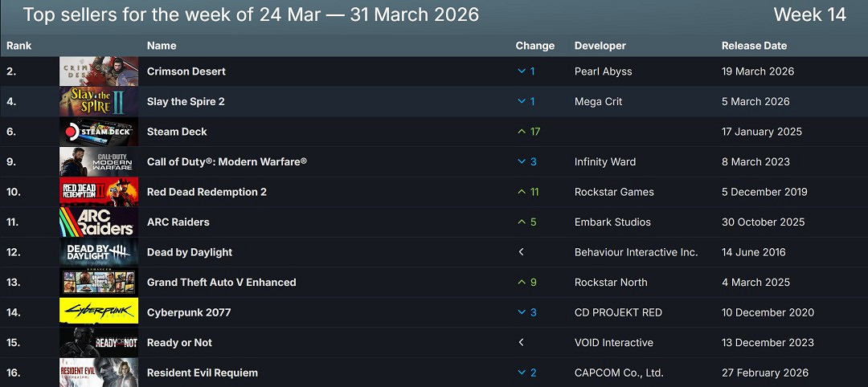Click the up-arrow change icon for Grand Theft Auto V
The height and width of the screenshot is (387, 868).
[521, 282]
